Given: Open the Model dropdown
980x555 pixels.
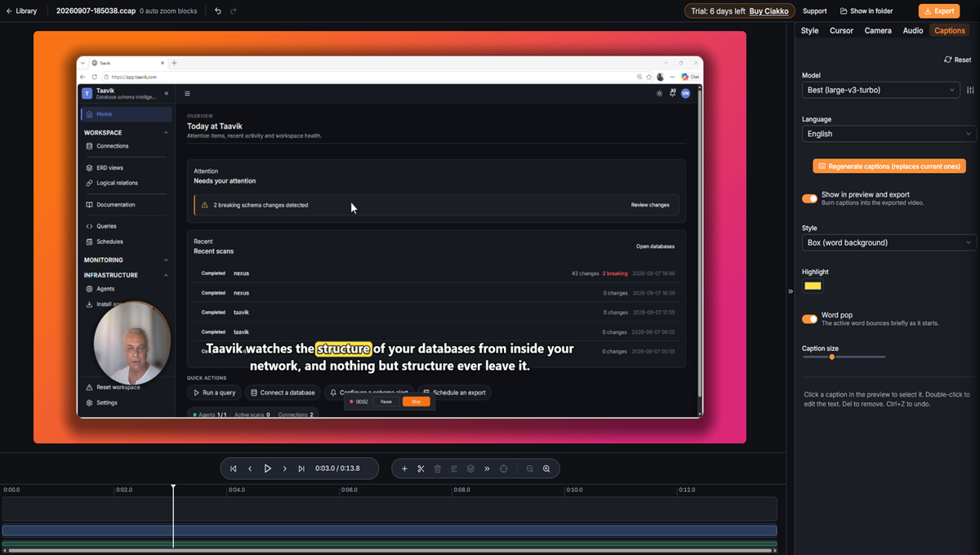Looking at the screenshot, I should tap(880, 90).
